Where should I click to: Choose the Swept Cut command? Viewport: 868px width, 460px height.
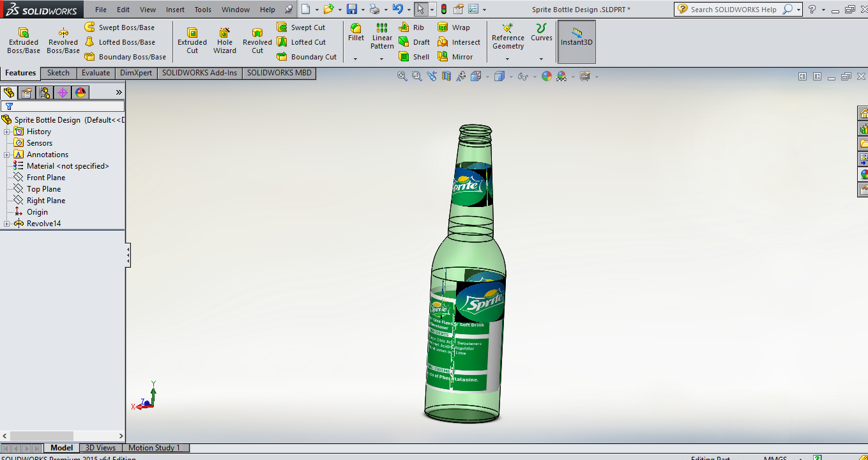pos(301,27)
